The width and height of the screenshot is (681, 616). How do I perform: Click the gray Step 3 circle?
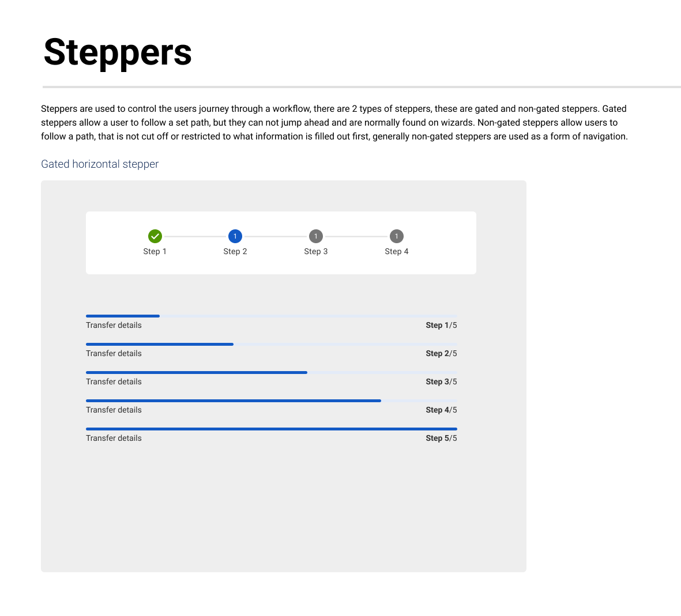(x=316, y=236)
